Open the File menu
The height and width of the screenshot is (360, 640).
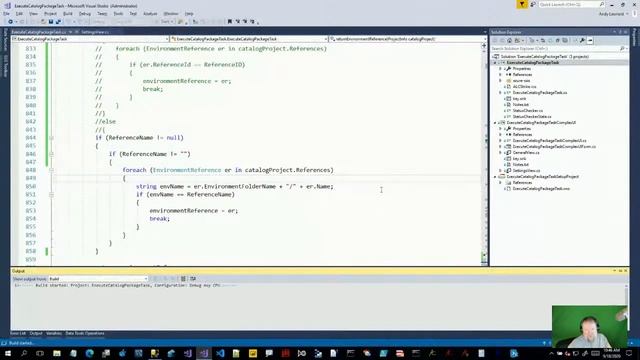(x=6, y=13)
